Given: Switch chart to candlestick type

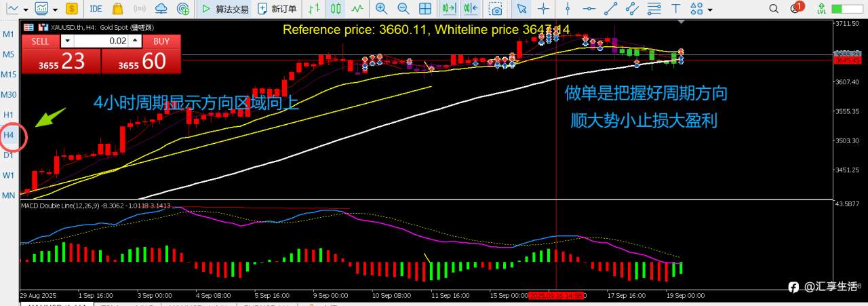Looking at the screenshot, I should click(x=335, y=9).
